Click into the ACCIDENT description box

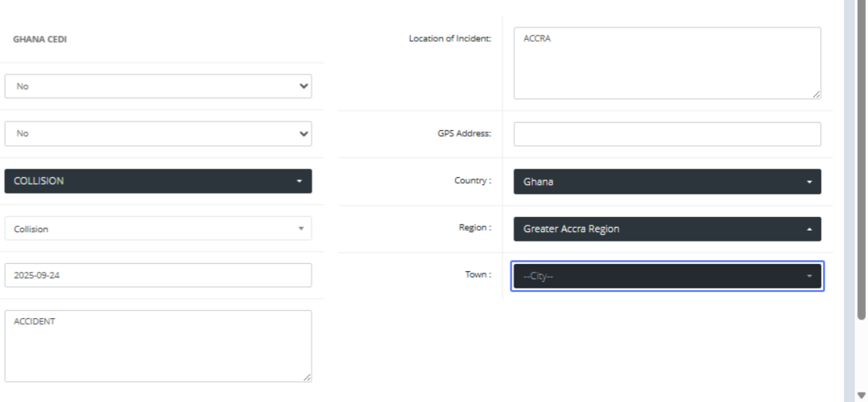[x=158, y=346]
